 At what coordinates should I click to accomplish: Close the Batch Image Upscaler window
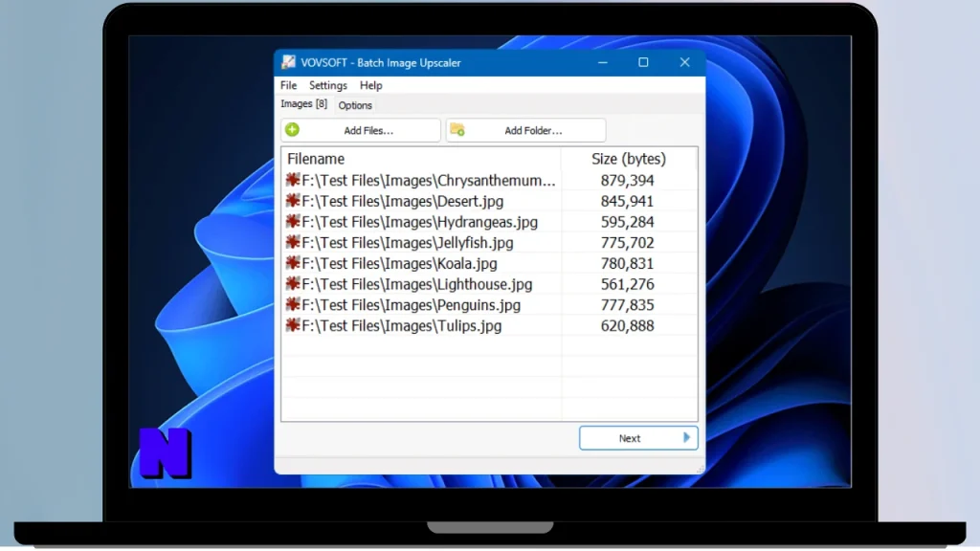click(x=685, y=62)
